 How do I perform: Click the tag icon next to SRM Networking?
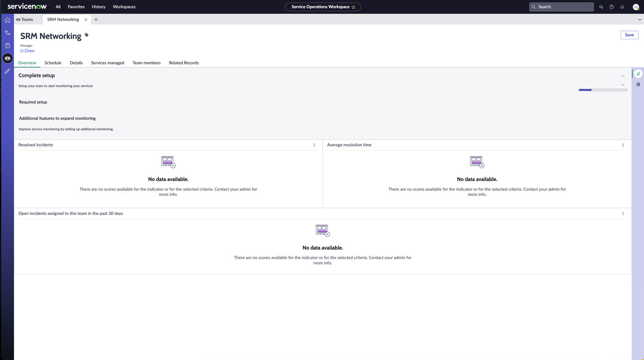pyautogui.click(x=86, y=35)
